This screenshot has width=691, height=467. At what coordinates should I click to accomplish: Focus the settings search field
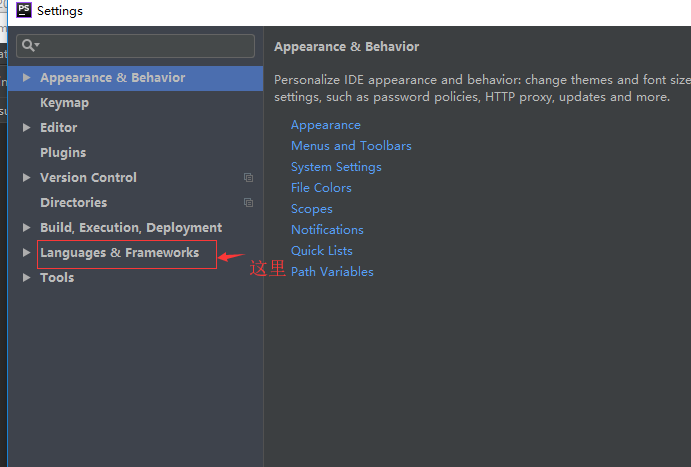click(x=135, y=46)
